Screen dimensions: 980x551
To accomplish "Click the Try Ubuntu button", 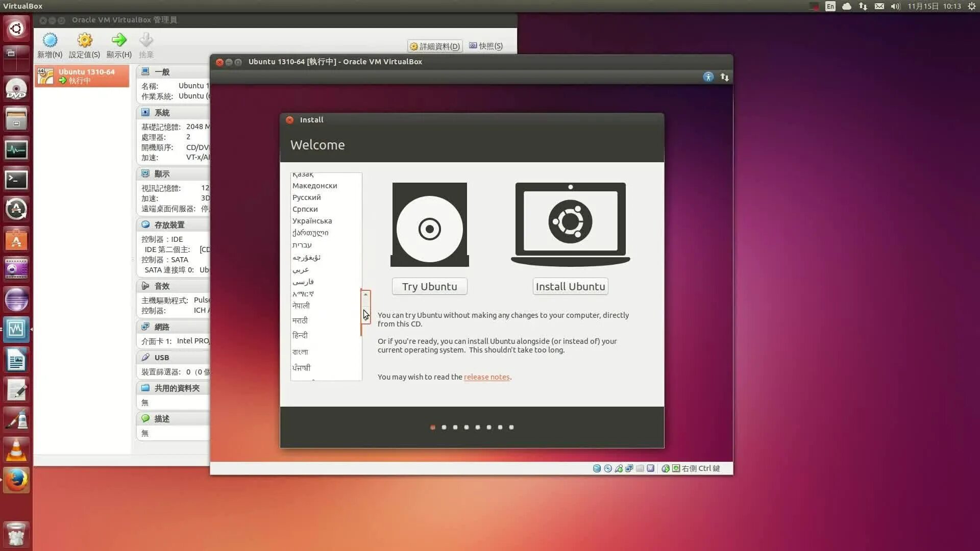I will [429, 286].
